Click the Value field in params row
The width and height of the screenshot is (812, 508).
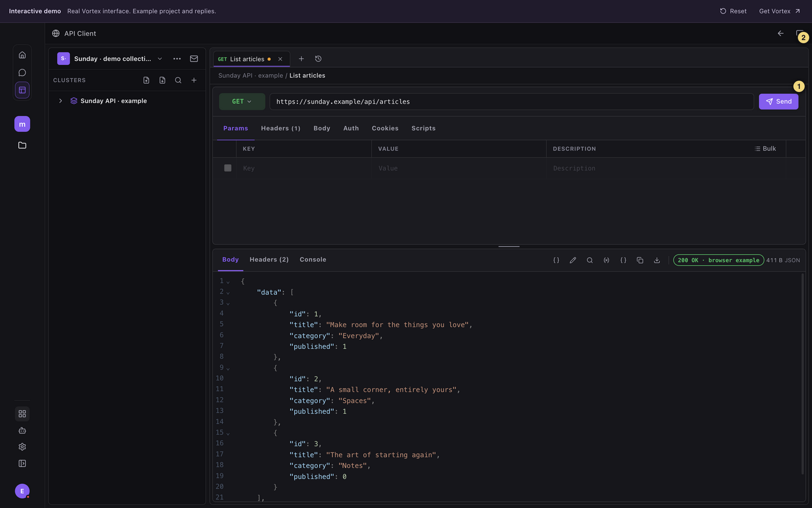(x=458, y=168)
